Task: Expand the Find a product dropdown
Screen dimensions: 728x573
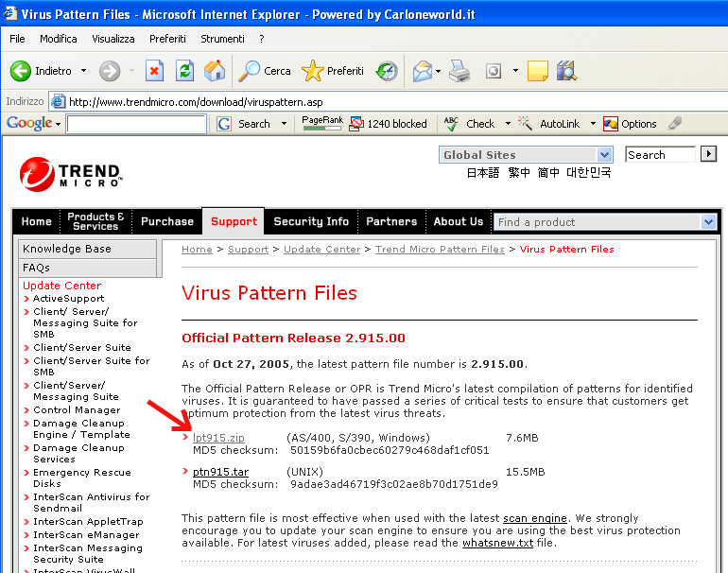Action: (708, 222)
